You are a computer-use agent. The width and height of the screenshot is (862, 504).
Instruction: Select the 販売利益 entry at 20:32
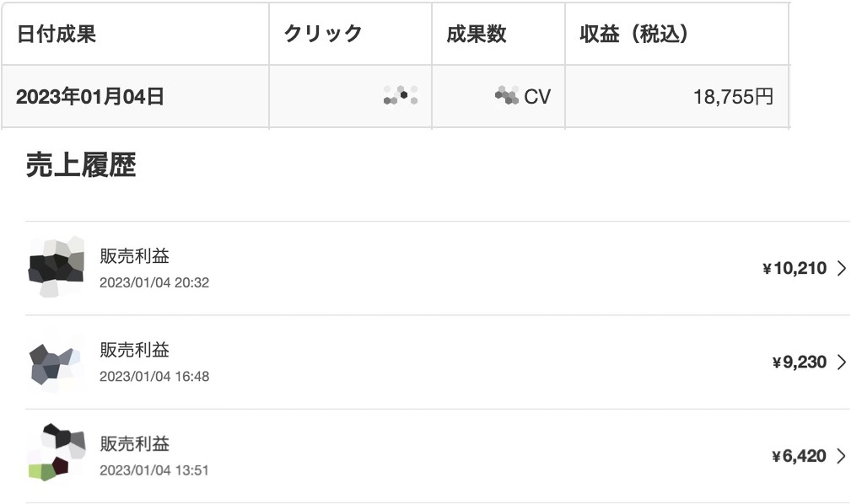point(438,268)
